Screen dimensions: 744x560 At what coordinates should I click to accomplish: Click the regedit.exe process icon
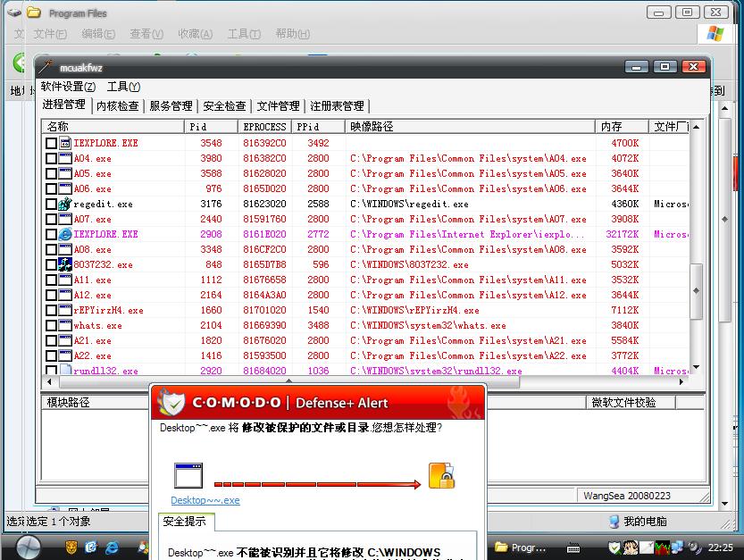(x=65, y=204)
